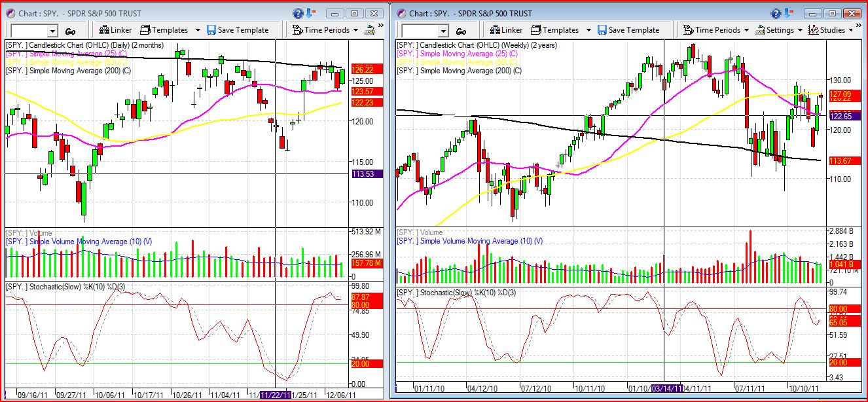This screenshot has height=402, width=868.
Task: Minimize the weekly chart window
Action: (x=814, y=13)
